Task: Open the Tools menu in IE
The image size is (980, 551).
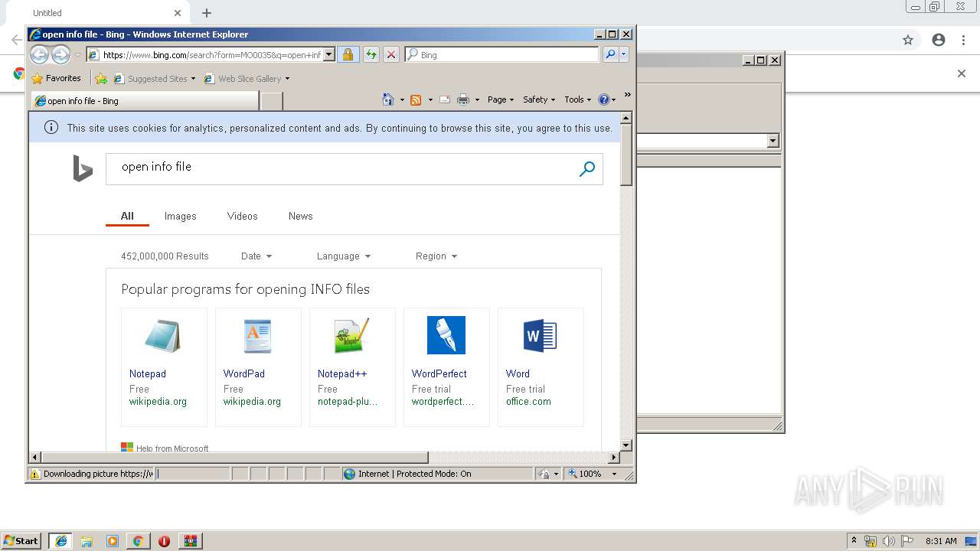Action: point(577,99)
